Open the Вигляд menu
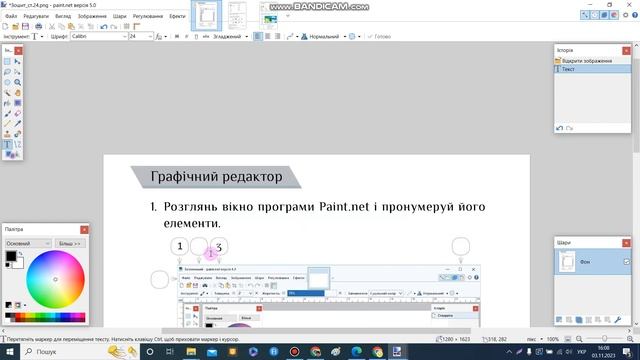The width and height of the screenshot is (640, 360). 63,16
